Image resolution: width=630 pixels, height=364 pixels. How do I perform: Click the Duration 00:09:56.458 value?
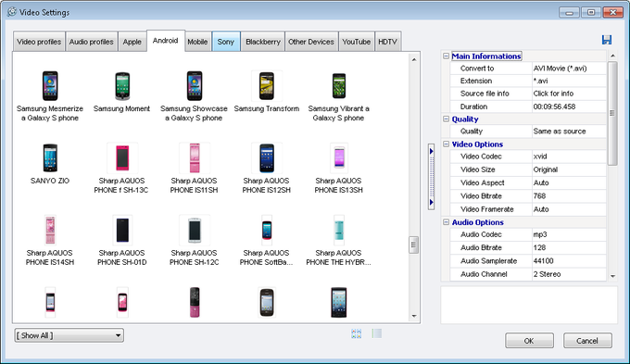tap(569, 107)
